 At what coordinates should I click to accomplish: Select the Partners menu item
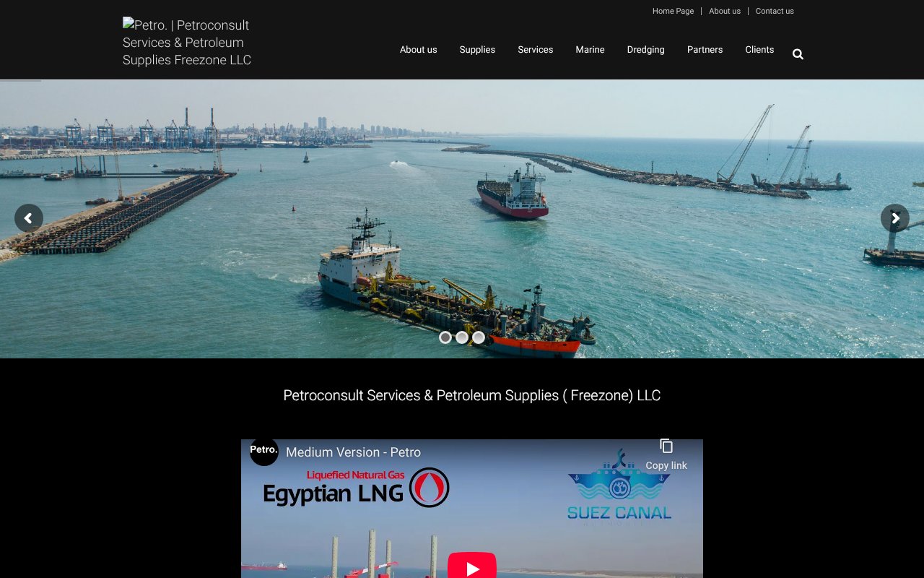tap(705, 49)
